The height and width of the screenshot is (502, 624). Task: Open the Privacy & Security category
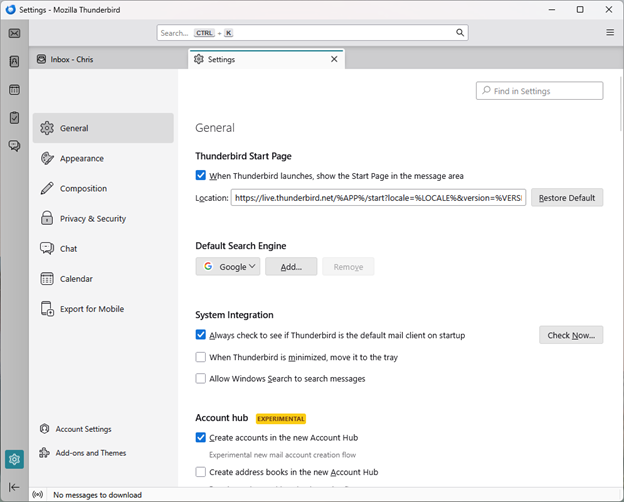point(103,219)
